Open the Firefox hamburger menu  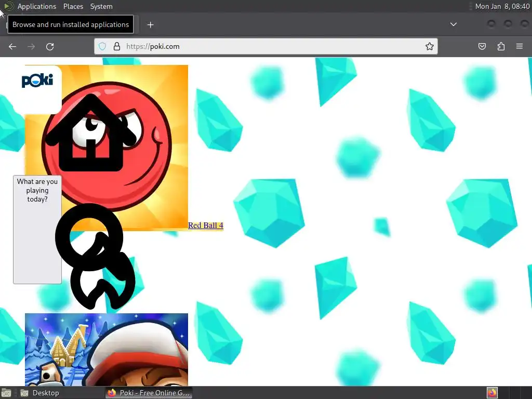click(x=520, y=46)
